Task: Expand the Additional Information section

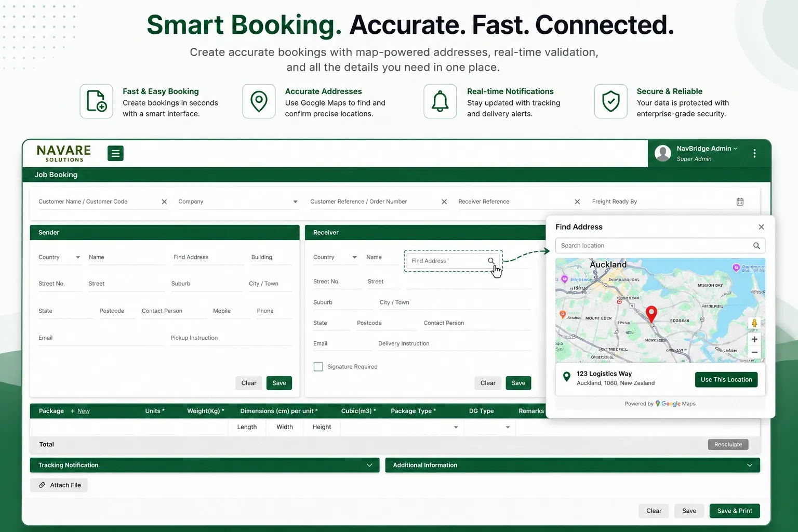Action: tap(573, 465)
